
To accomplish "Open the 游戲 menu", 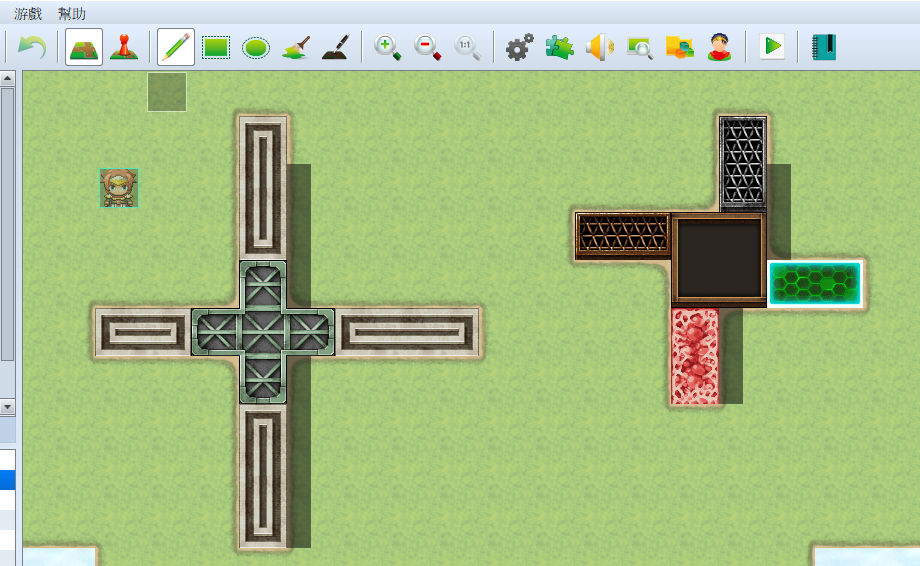I will click(28, 13).
